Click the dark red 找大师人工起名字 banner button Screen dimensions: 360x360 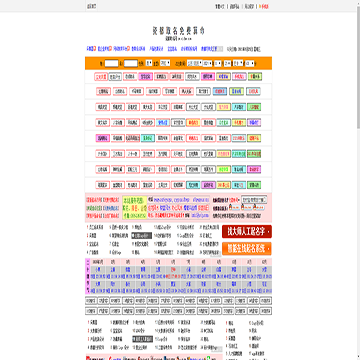(x=247, y=231)
